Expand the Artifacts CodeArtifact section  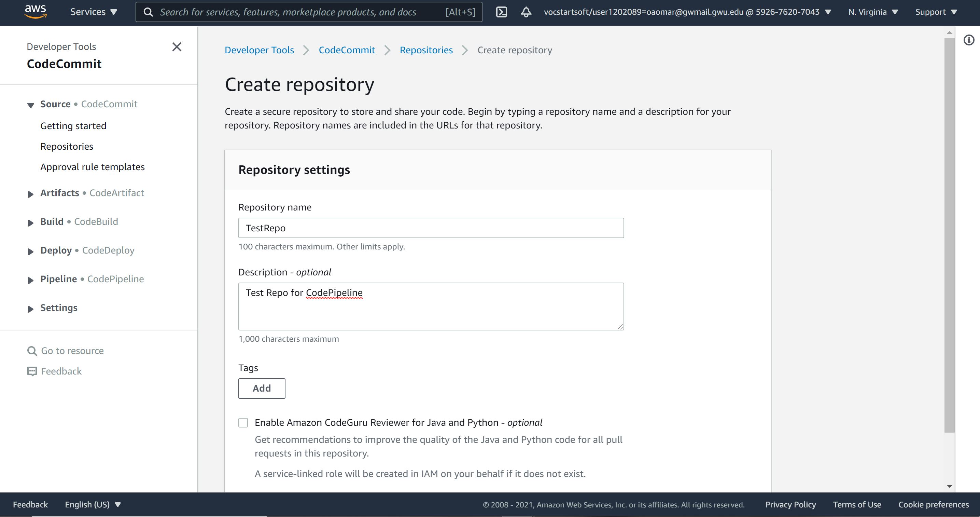coord(31,194)
